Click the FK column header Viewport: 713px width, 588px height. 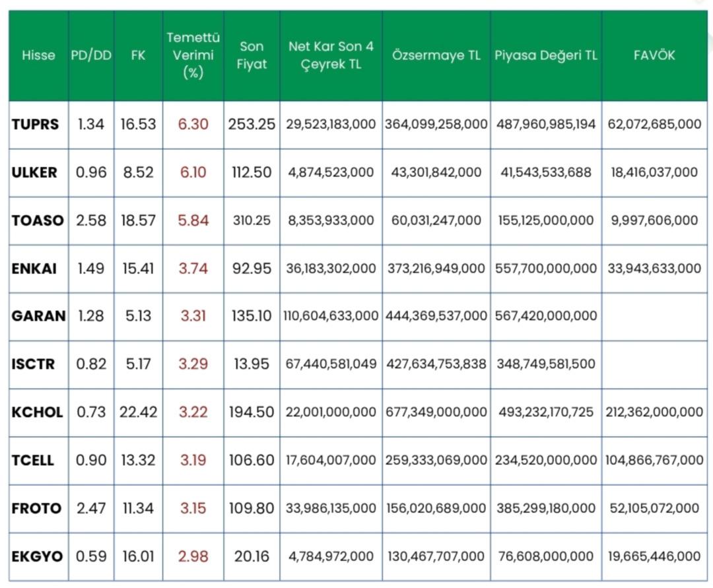click(x=138, y=55)
